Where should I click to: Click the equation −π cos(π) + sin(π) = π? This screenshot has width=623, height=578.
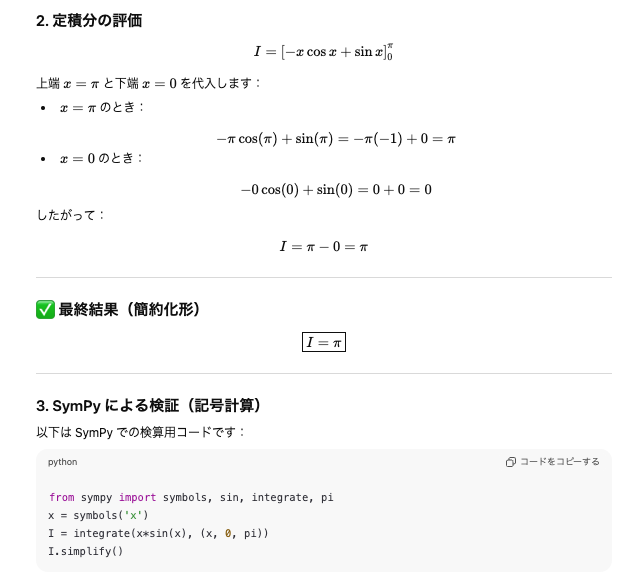click(x=335, y=139)
